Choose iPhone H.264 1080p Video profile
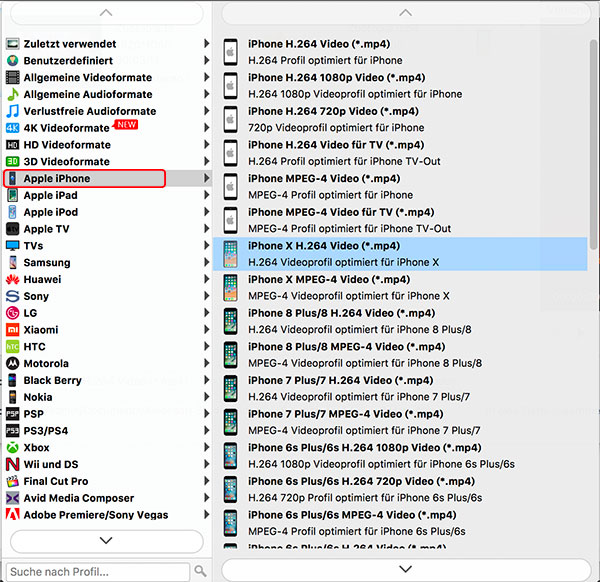The width and height of the screenshot is (600, 582). [x=400, y=86]
